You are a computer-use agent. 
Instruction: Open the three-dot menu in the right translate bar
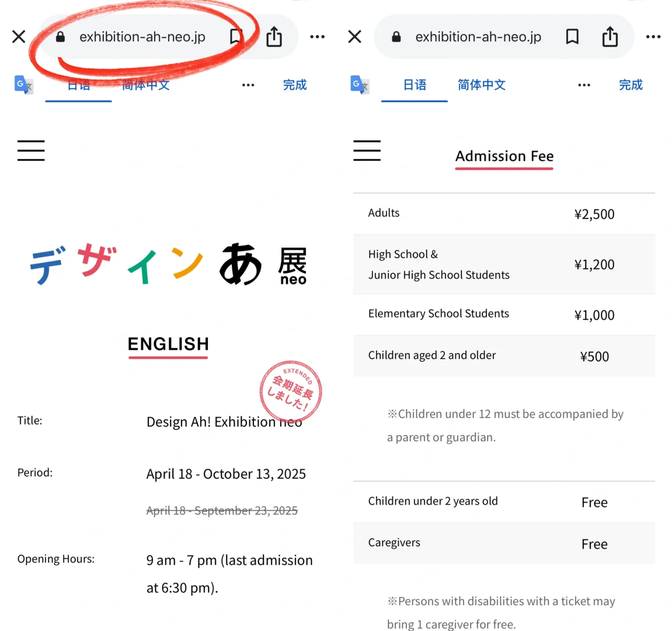click(x=584, y=85)
